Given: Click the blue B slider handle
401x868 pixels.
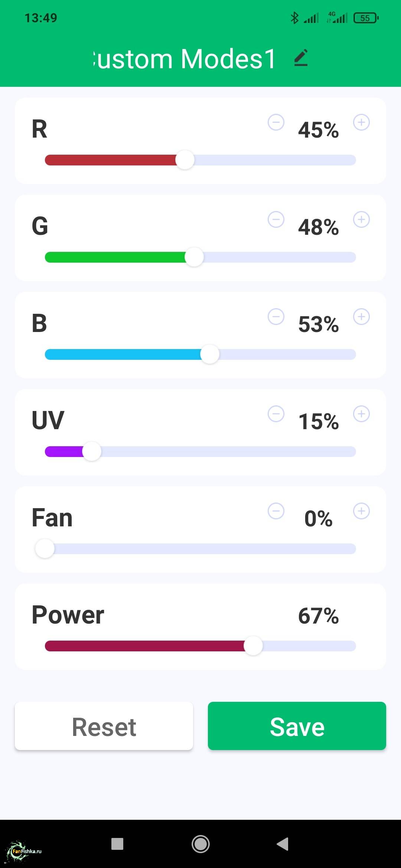Looking at the screenshot, I should pos(210,354).
